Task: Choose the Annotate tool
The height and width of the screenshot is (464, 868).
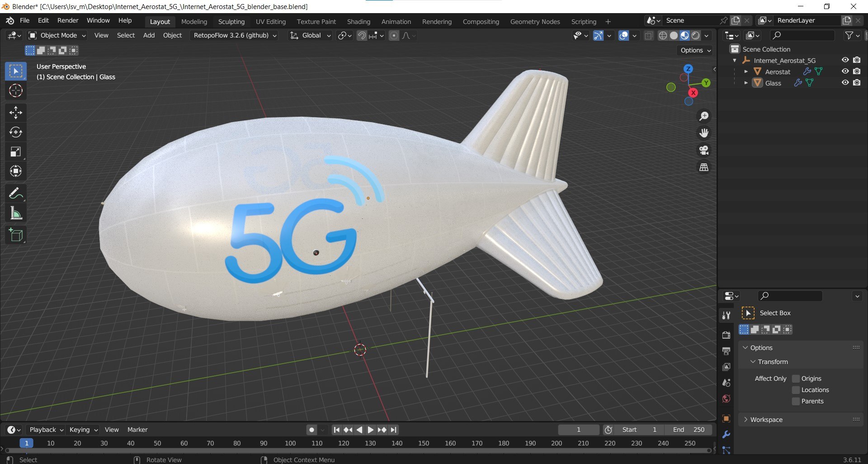Action: [x=16, y=194]
